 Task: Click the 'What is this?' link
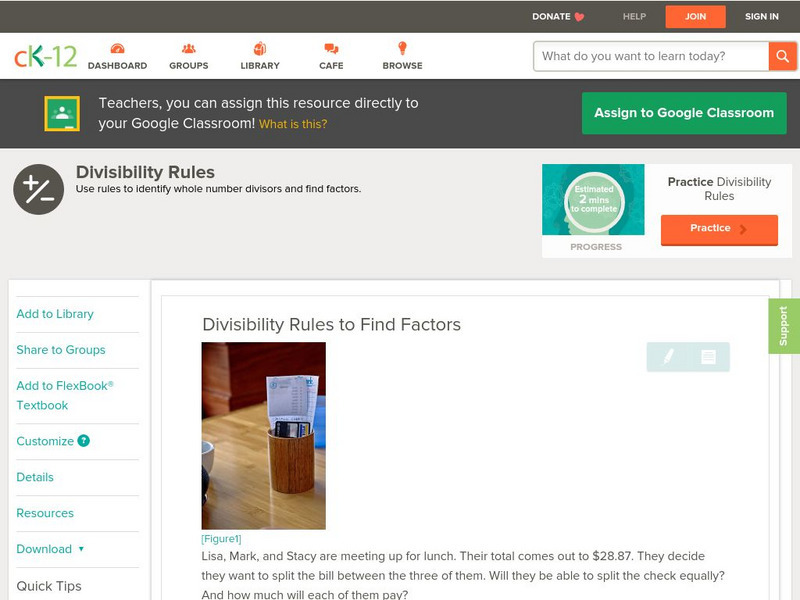point(293,124)
